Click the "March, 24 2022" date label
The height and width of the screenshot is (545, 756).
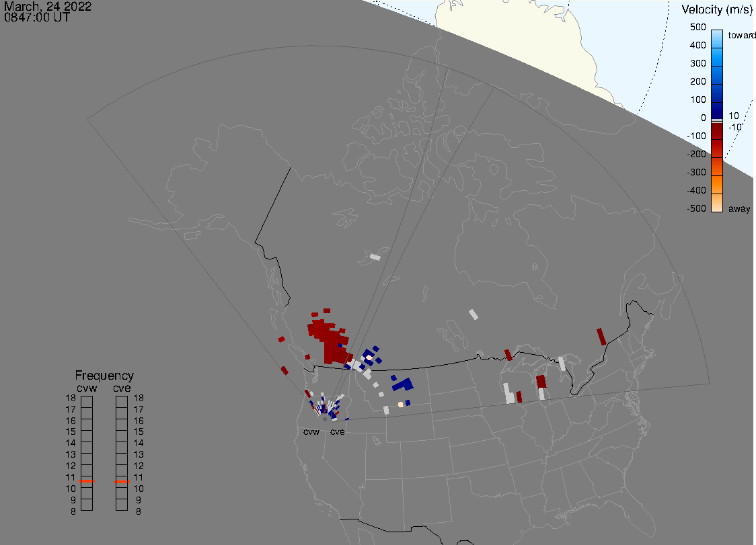tap(47, 6)
